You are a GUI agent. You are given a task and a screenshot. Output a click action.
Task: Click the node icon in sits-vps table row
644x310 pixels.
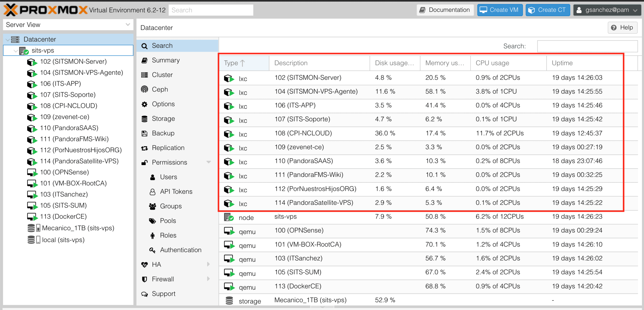[229, 217]
